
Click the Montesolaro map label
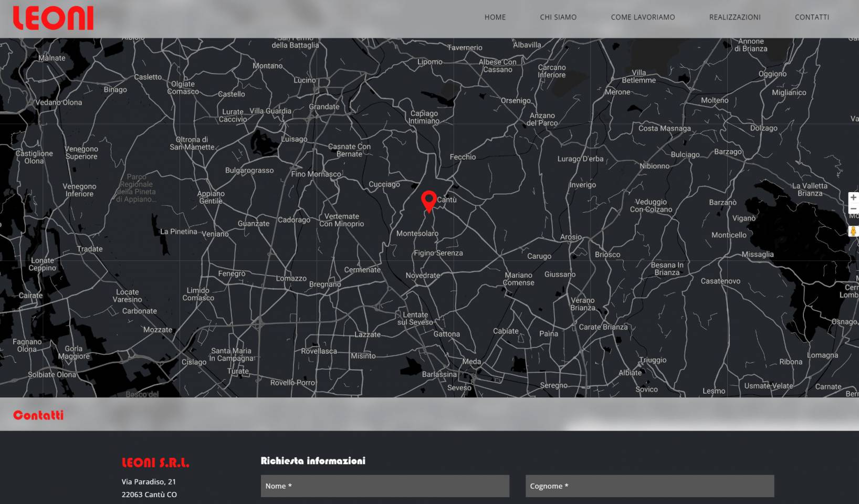[417, 233]
